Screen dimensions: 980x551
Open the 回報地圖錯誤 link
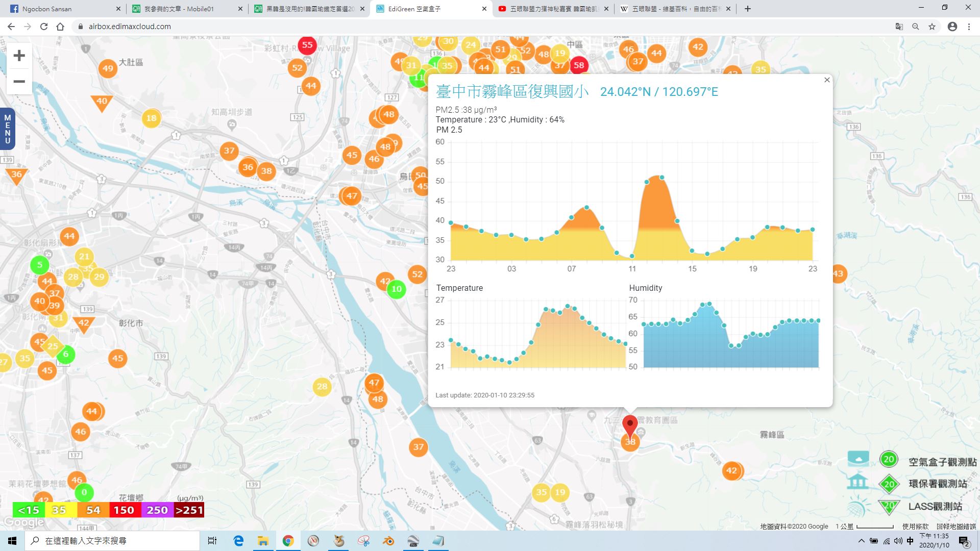[956, 527]
